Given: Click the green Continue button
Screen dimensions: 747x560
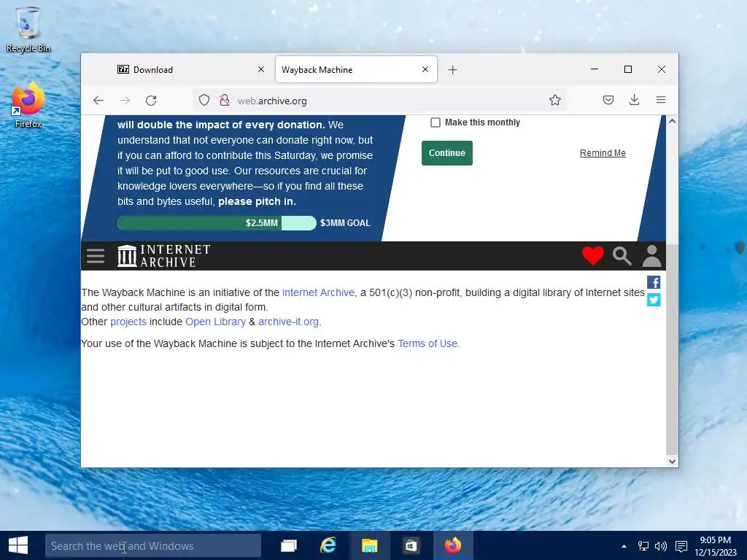Looking at the screenshot, I should 447,153.
